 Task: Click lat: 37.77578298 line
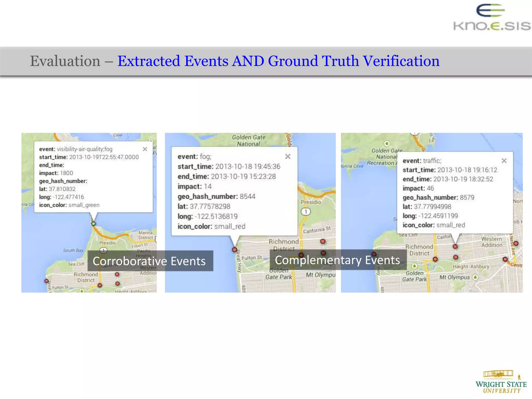(204, 207)
